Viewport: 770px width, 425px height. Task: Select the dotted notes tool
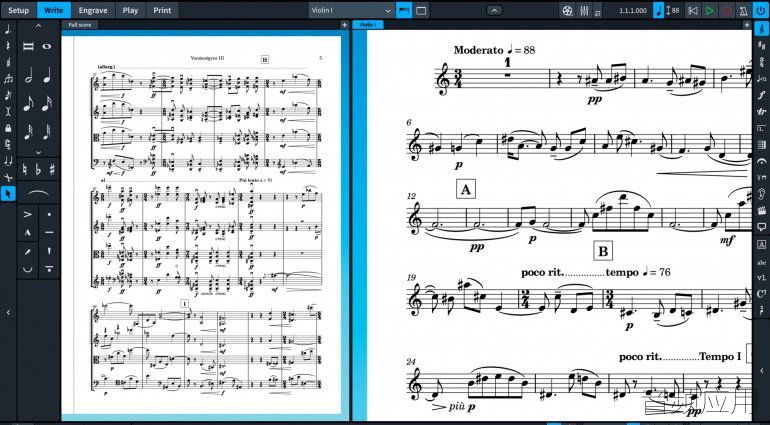[x=8, y=29]
